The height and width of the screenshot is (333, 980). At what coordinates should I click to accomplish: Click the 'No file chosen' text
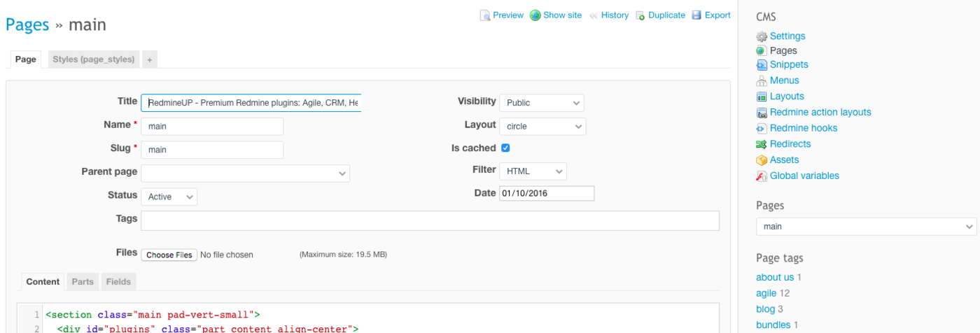[227, 255]
